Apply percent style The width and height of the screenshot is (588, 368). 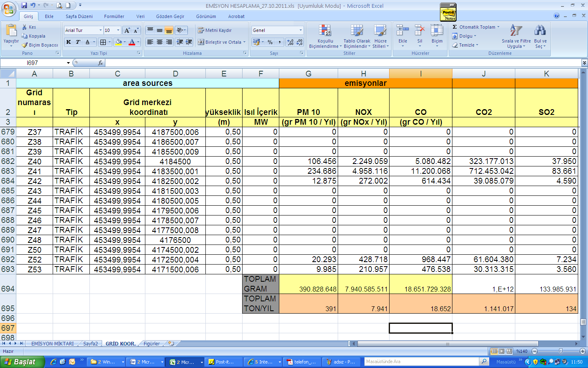pos(270,42)
